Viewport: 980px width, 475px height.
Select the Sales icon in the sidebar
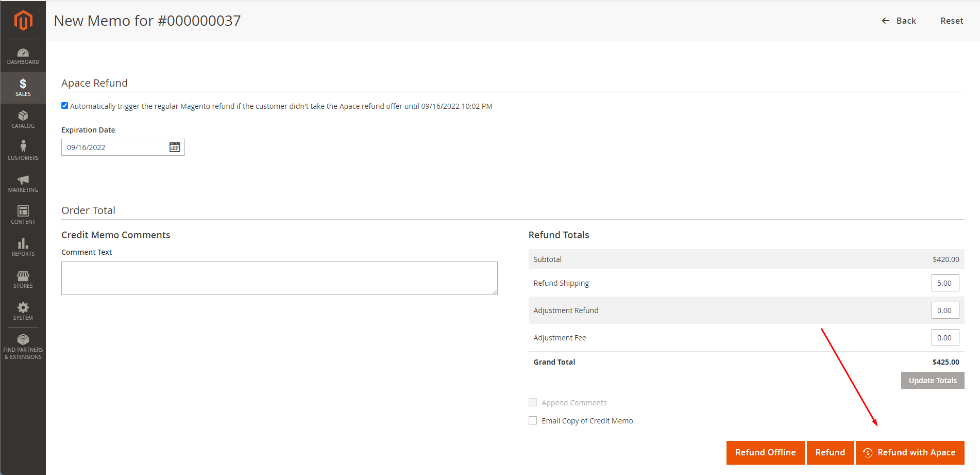click(x=23, y=87)
